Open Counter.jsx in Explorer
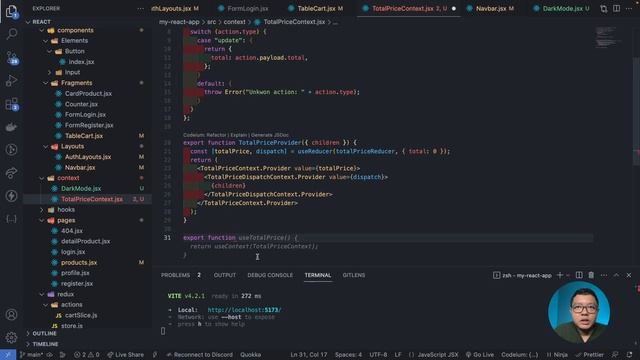640x360 pixels. 81,104
